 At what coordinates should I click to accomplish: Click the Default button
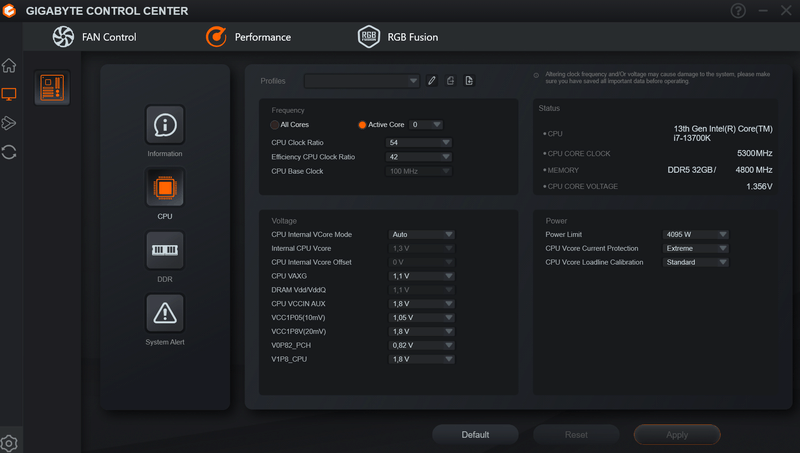[475, 435]
